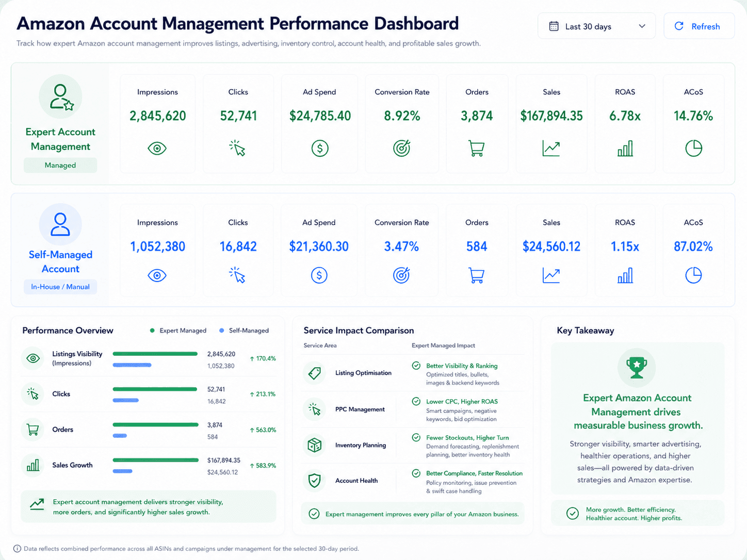Click the info icon in the footer note
The image size is (747, 560).
coord(17,549)
